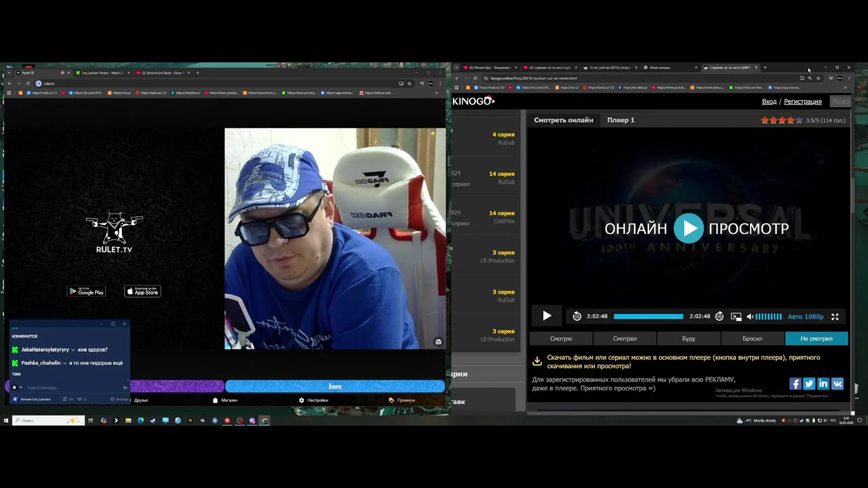Click the Вход login link
868x488 pixels.
tap(769, 102)
